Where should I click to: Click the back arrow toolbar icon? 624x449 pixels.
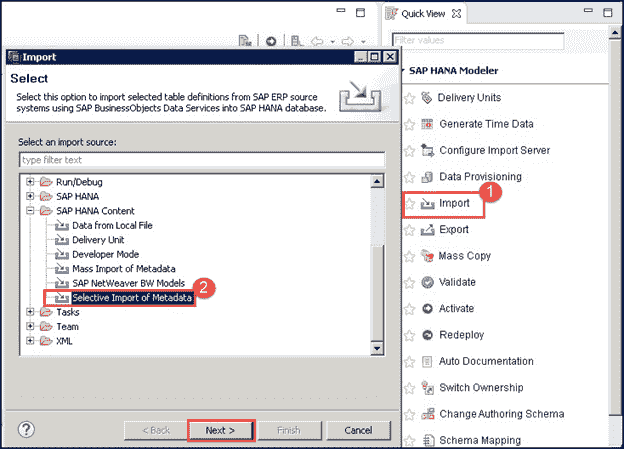pyautogui.click(x=317, y=41)
